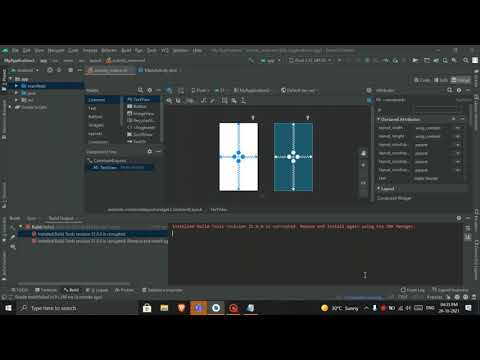This screenshot has height=360, width=480.
Task: Open the Database Inspector tool window
Action: click(163, 290)
